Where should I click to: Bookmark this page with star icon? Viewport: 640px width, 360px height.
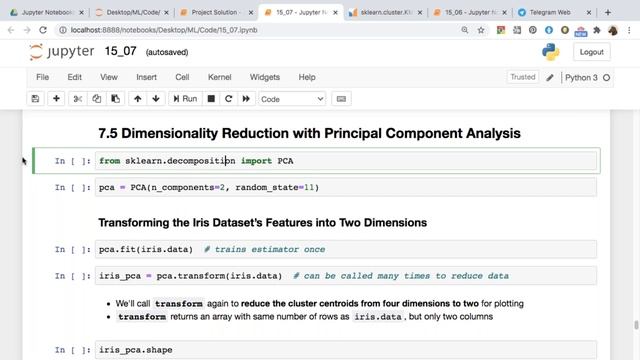[481, 30]
